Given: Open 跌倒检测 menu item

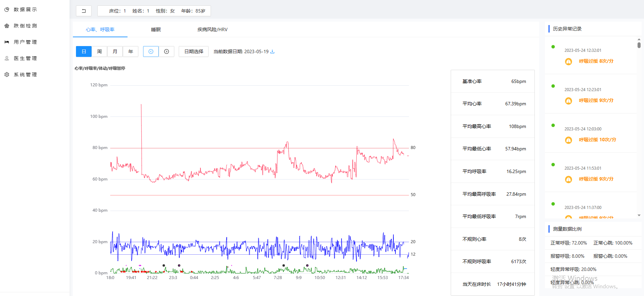Looking at the screenshot, I should coord(25,26).
